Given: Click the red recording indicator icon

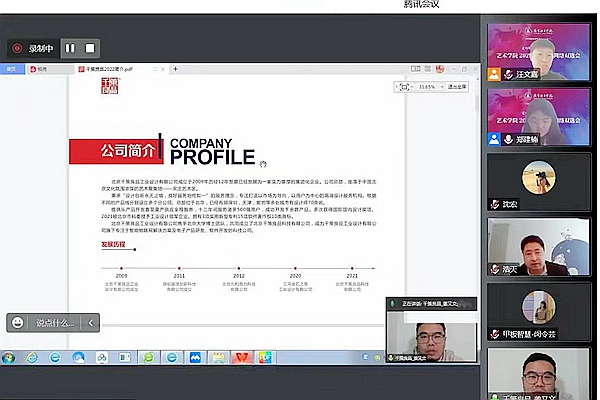Looking at the screenshot, I should (17, 47).
